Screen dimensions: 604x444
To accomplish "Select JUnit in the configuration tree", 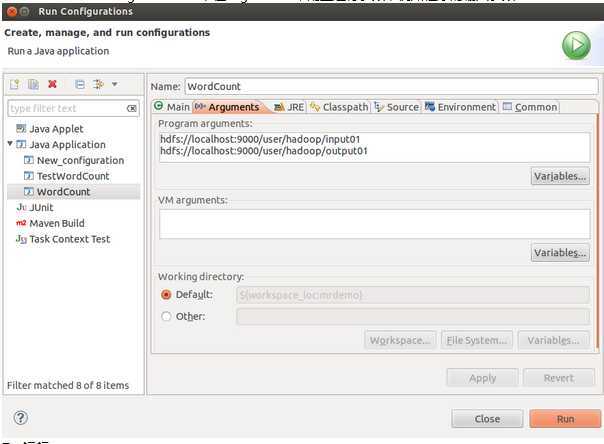I will point(41,208).
